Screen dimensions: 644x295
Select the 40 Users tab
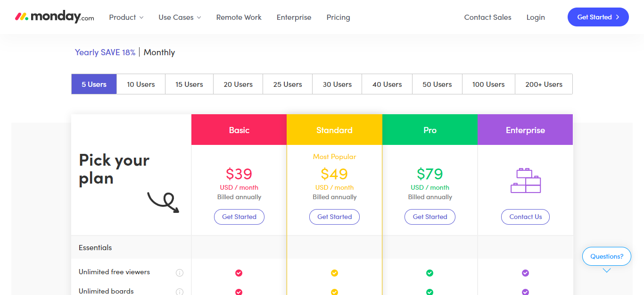point(387,84)
